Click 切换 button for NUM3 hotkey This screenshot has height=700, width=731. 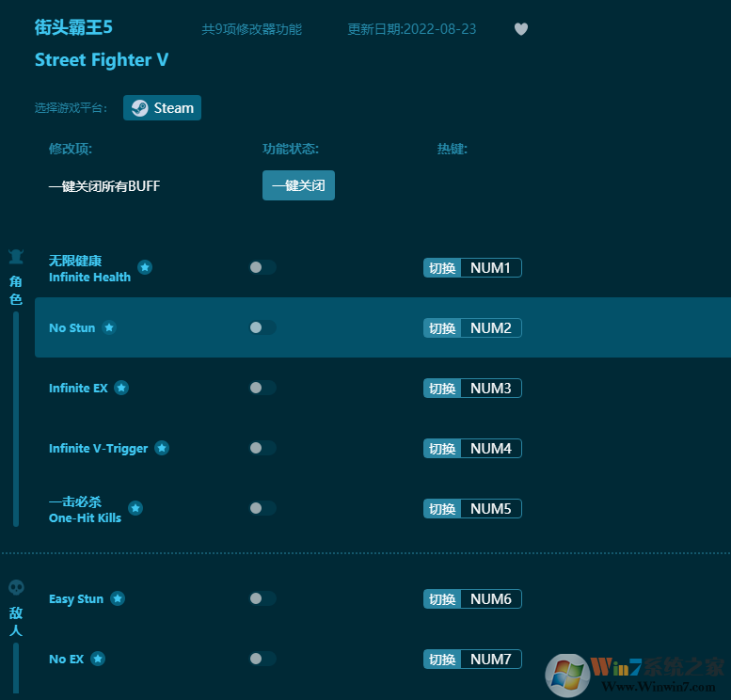click(442, 388)
